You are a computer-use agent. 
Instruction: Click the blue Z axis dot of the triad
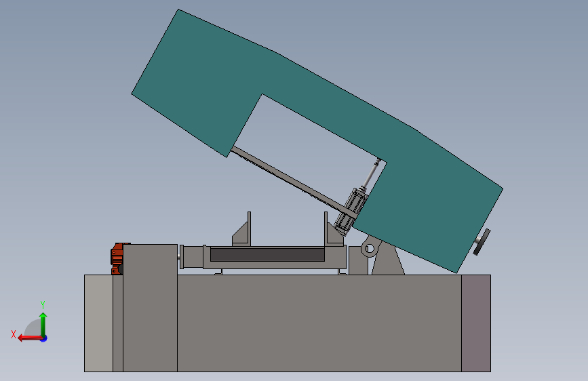pos(44,338)
